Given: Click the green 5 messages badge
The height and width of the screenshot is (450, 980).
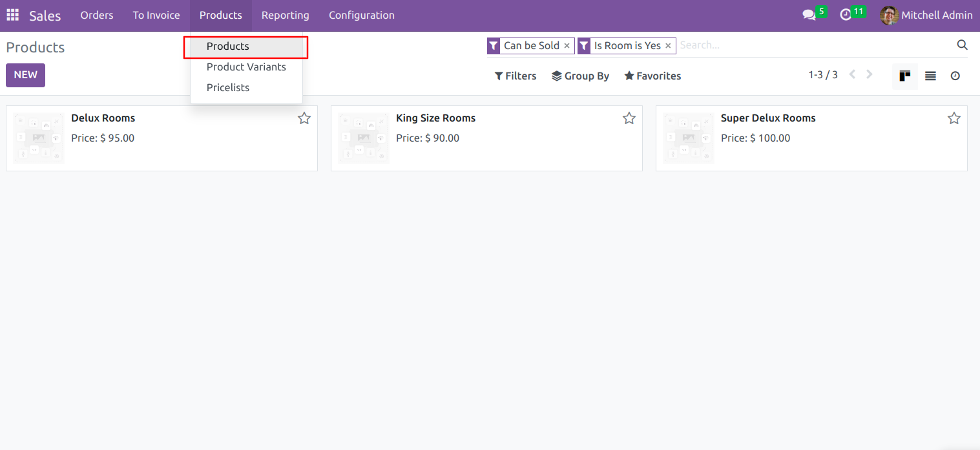Looking at the screenshot, I should [x=822, y=11].
